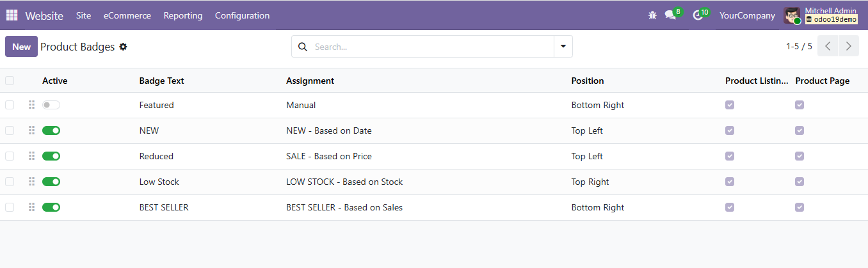This screenshot has width=868, height=268.
Task: Open the Featured badge record
Action: coord(157,105)
